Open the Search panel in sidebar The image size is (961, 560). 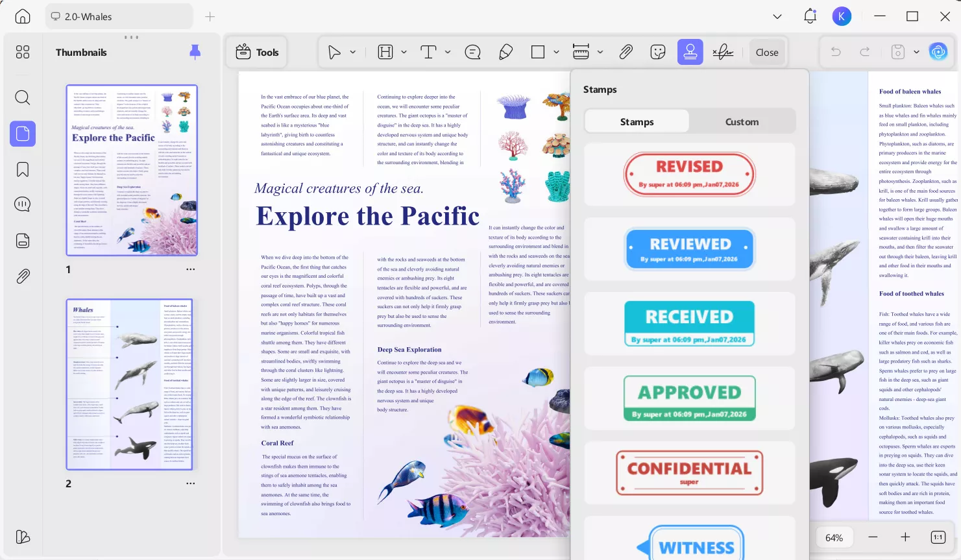pos(23,98)
